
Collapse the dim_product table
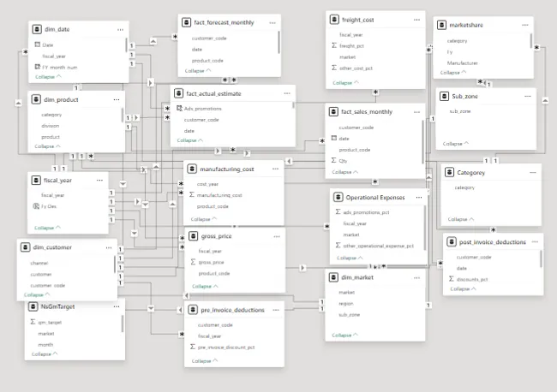tap(47, 146)
